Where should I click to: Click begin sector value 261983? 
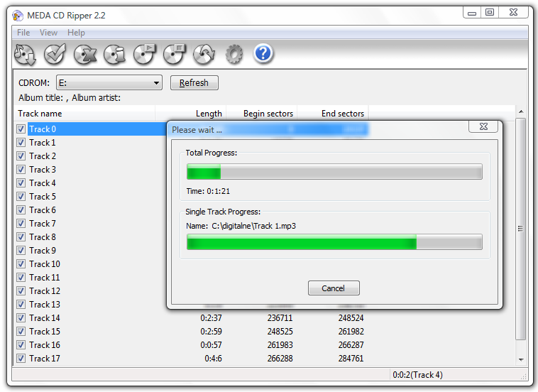(x=280, y=345)
